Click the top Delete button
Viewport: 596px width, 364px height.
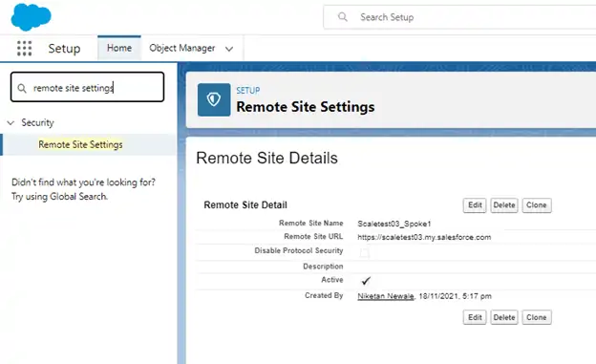pos(504,205)
